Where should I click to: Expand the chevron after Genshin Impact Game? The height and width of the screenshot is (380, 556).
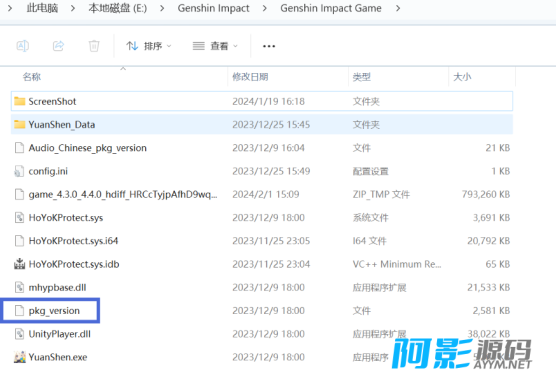pos(398,8)
